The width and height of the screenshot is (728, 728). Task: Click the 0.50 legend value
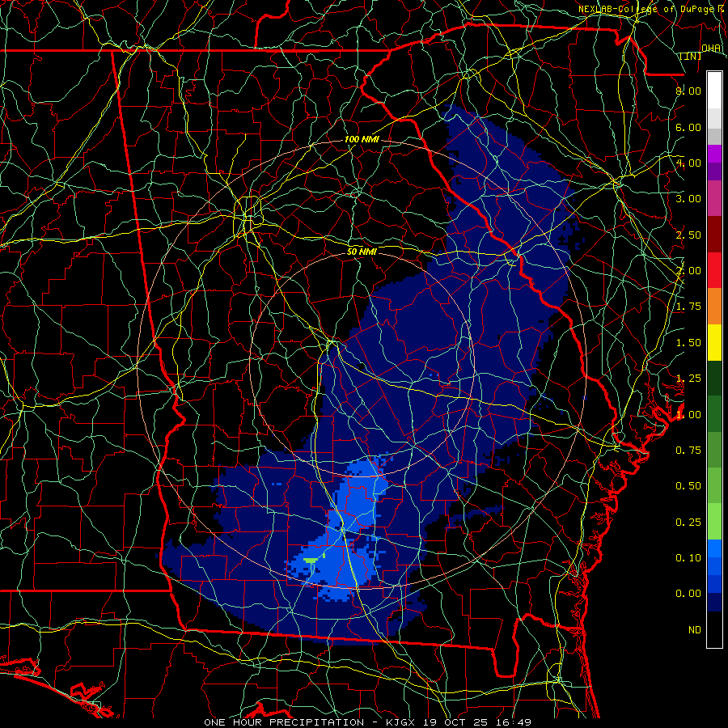point(688,486)
